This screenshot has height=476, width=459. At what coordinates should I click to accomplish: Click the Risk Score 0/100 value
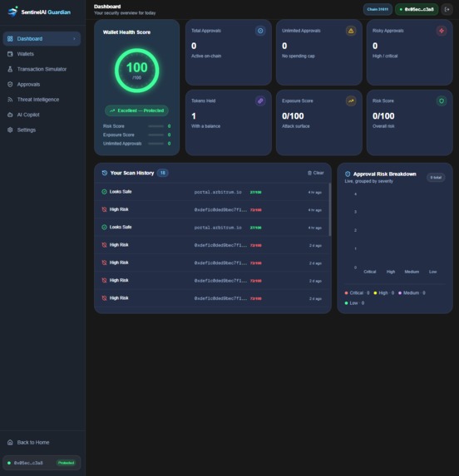(383, 116)
